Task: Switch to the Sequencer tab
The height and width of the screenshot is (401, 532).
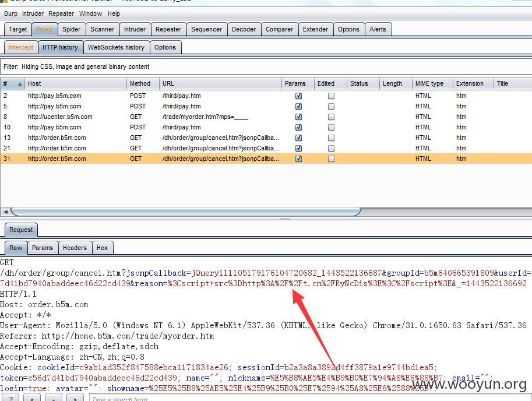Action: (206, 29)
